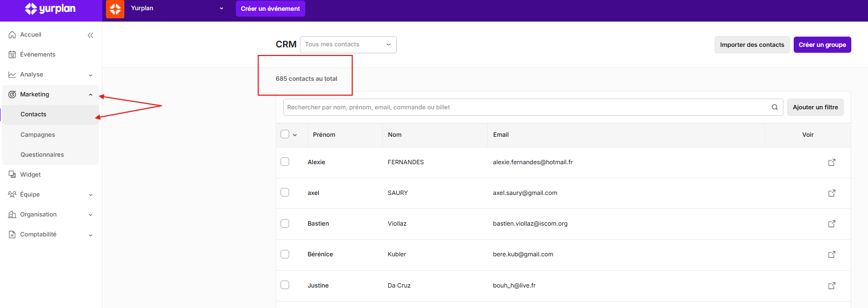868x308 pixels.
Task: Open bulk selection chevron beside header checkbox
Action: pos(295,135)
